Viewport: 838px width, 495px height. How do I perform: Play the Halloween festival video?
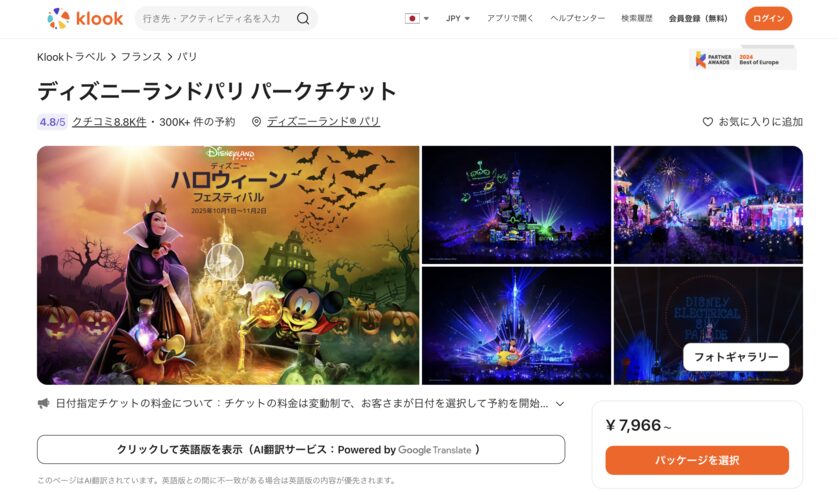tap(224, 261)
